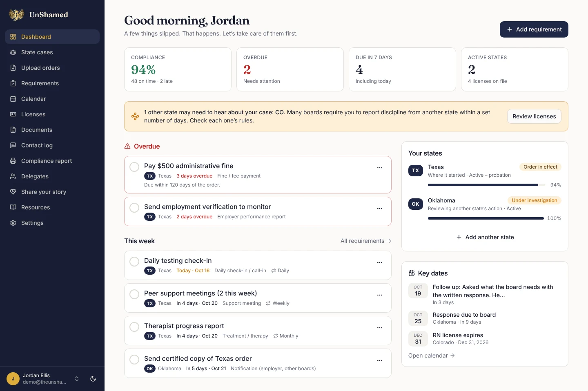This screenshot has height=391, width=588.
Task: Open State cases in the sidebar
Action: point(52,52)
